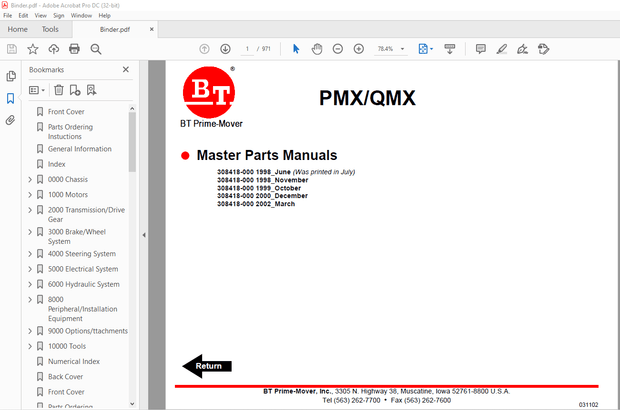
Task: Expand the 0000 Chassis bookmark
Action: pyautogui.click(x=29, y=179)
